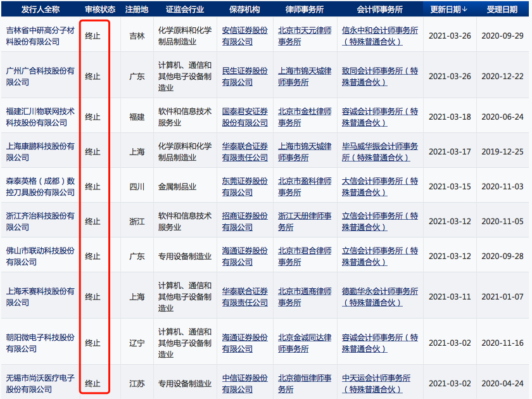532x399 pixels.
Task: Click the 受理日期 column header
Action: coord(504,9)
